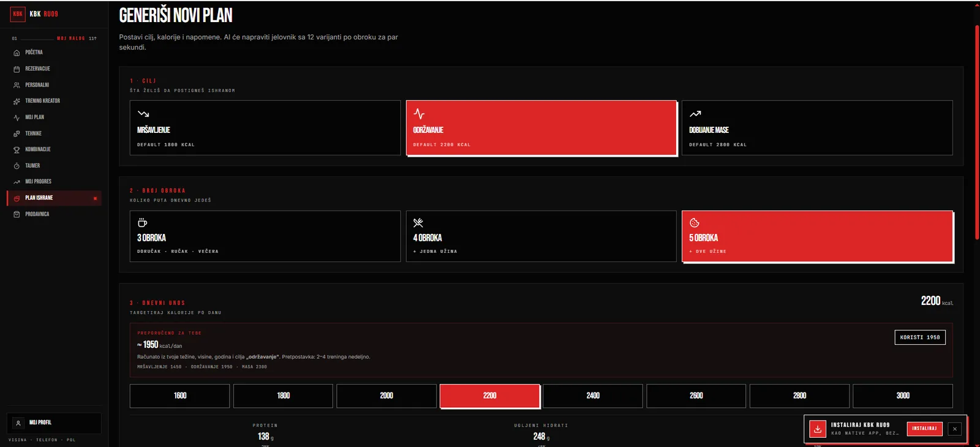Choose the 4 obroka meal option
The image size is (980, 447).
(x=541, y=236)
